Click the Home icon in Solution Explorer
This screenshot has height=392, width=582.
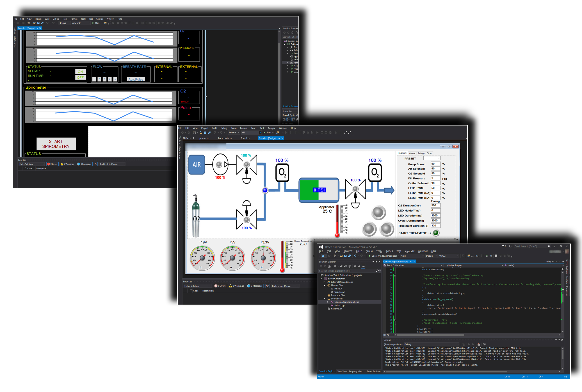pos(329,266)
